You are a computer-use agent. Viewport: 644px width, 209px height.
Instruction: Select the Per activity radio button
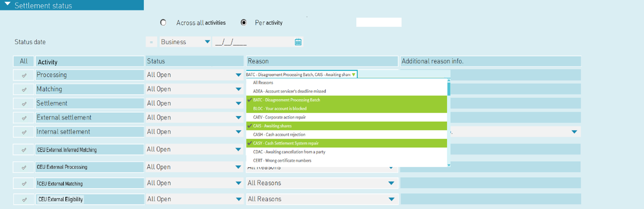244,22
